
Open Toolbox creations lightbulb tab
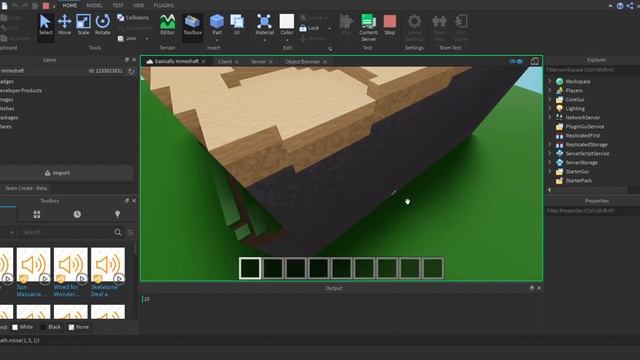pos(118,214)
